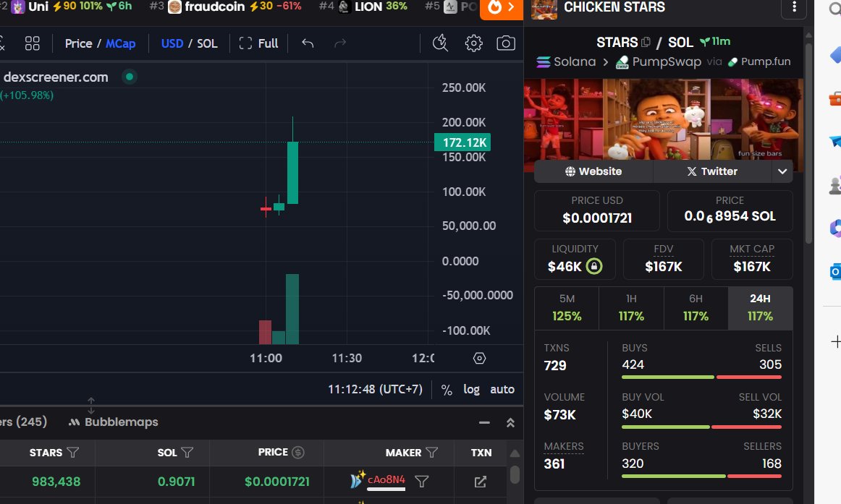Switch chart denomination to SOL
The width and height of the screenshot is (841, 504).
point(207,43)
